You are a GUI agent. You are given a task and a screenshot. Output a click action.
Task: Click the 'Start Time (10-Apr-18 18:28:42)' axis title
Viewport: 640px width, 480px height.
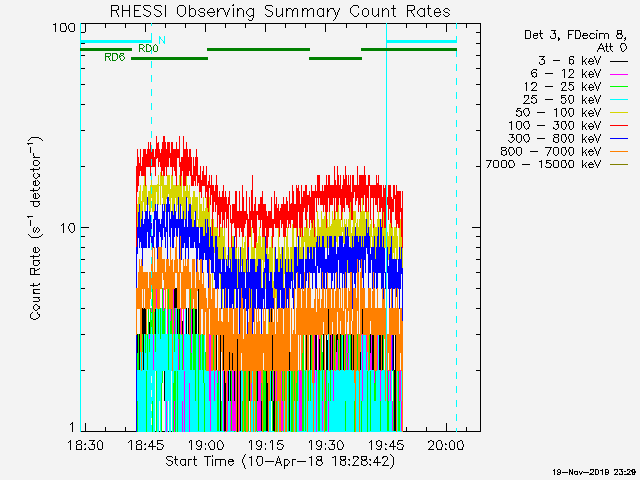(x=280, y=461)
